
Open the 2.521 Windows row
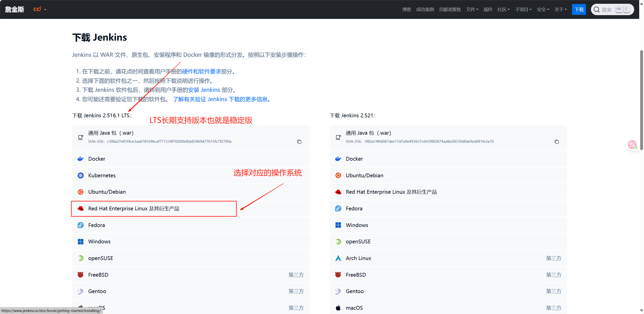point(448,225)
